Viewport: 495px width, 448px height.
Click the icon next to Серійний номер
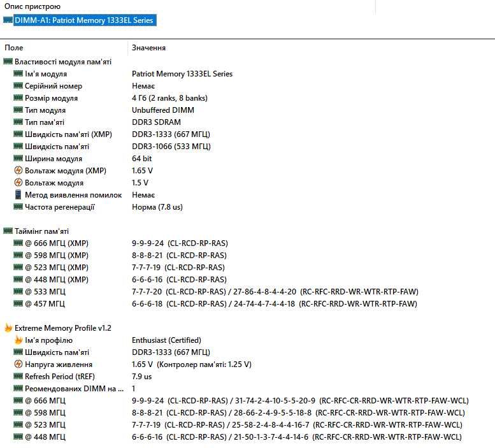click(x=18, y=85)
